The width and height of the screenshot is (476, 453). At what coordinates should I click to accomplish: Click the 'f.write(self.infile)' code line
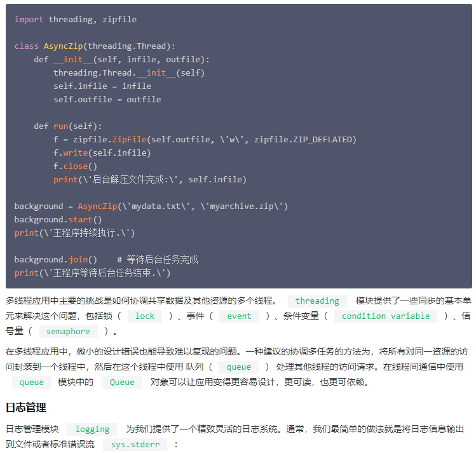point(102,153)
